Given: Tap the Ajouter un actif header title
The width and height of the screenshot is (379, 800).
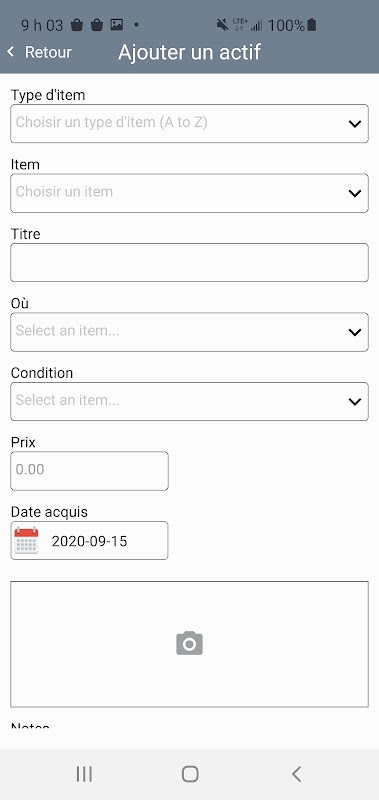Looking at the screenshot, I should 190,52.
